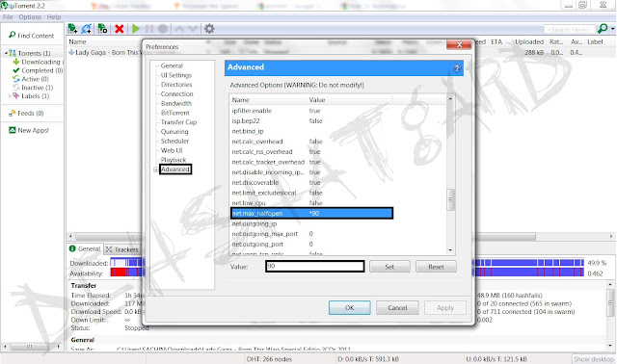The width and height of the screenshot is (617, 364).
Task: Click the green Start torrent icon
Action: coord(136,29)
